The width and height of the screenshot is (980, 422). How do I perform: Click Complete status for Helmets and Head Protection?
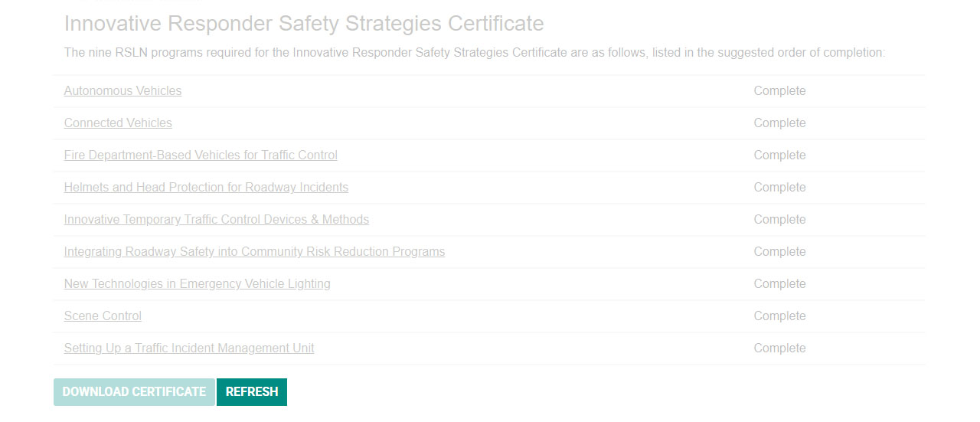779,188
